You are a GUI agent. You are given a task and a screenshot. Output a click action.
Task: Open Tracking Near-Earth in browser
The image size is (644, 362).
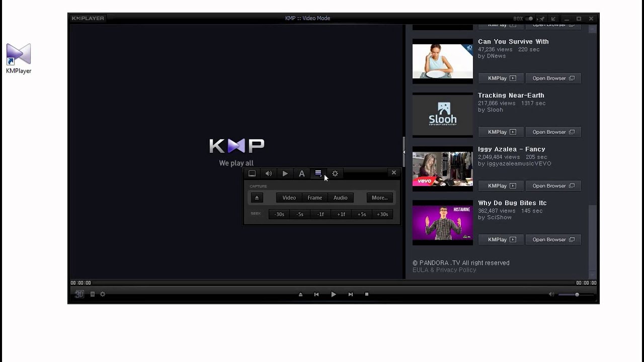tap(553, 132)
